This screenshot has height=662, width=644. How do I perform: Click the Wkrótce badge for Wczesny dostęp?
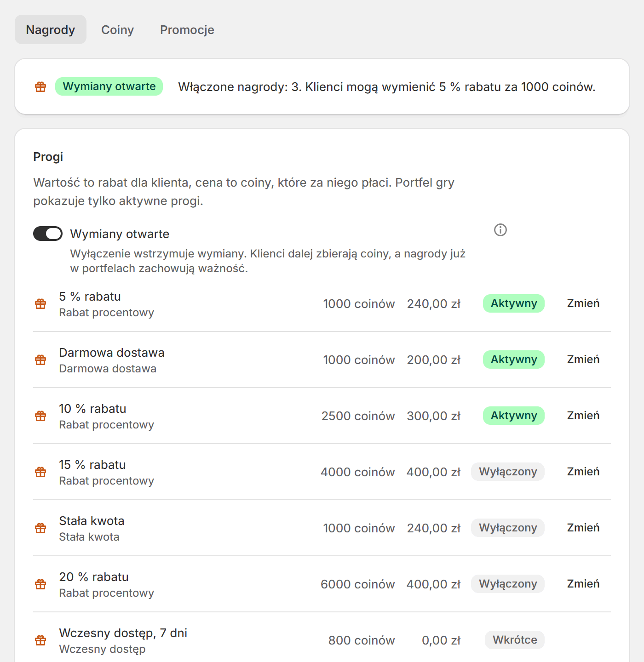515,640
